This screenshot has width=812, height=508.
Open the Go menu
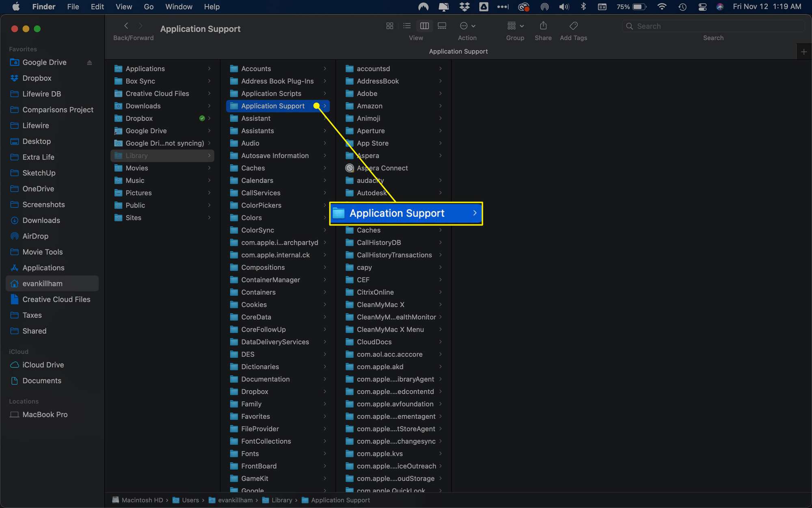[x=149, y=7]
